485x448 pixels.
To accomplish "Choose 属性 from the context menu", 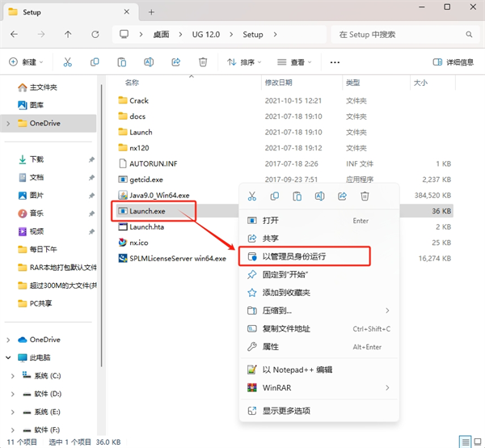I will 271,346.
